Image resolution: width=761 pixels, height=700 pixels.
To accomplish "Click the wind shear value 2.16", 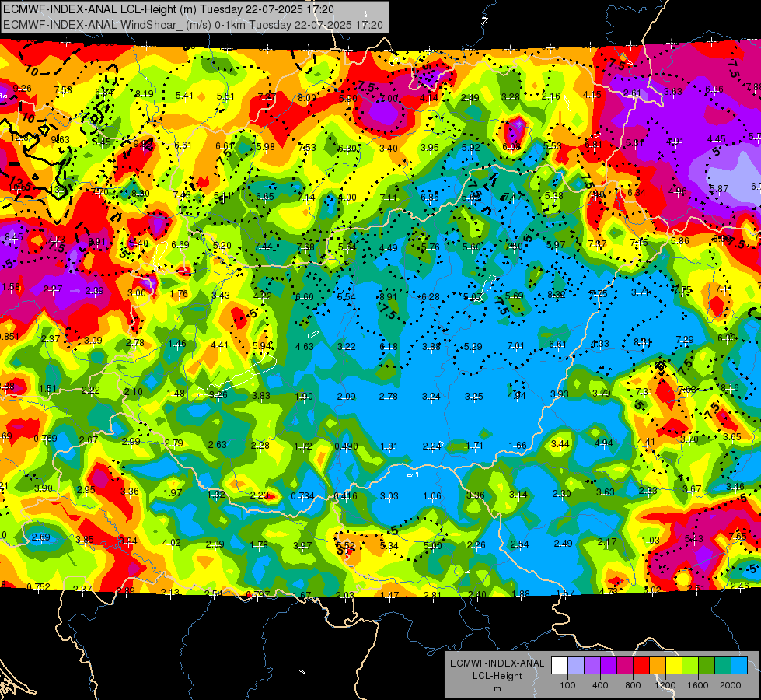I will click(551, 96).
